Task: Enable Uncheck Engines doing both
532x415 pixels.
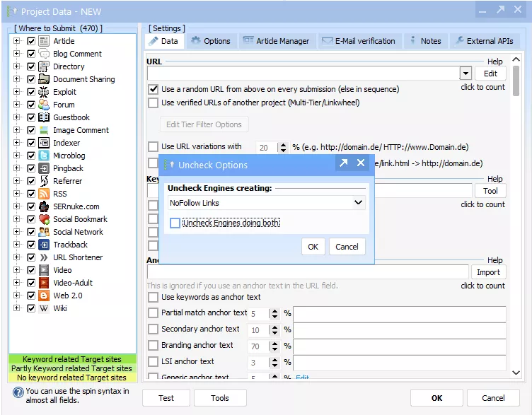Action: pos(175,223)
